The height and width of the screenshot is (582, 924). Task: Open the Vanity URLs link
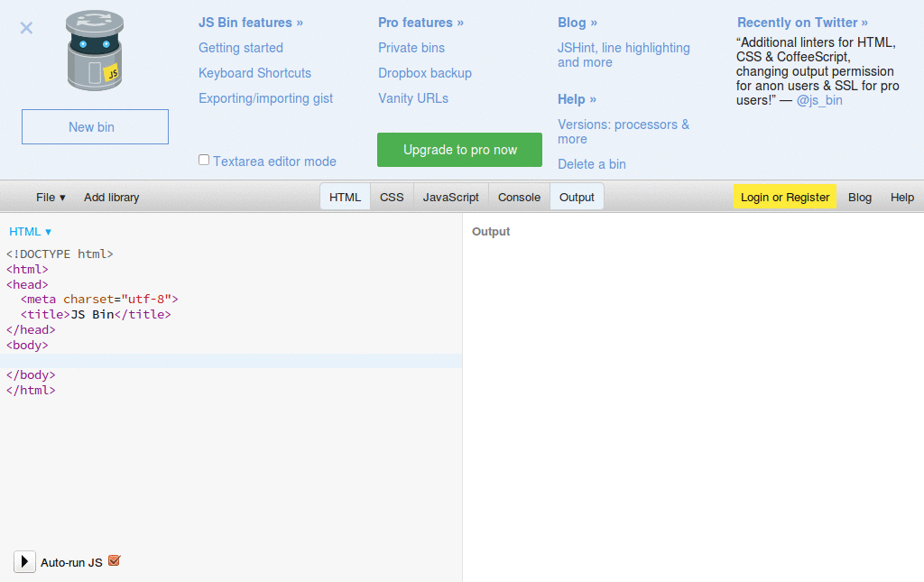413,98
